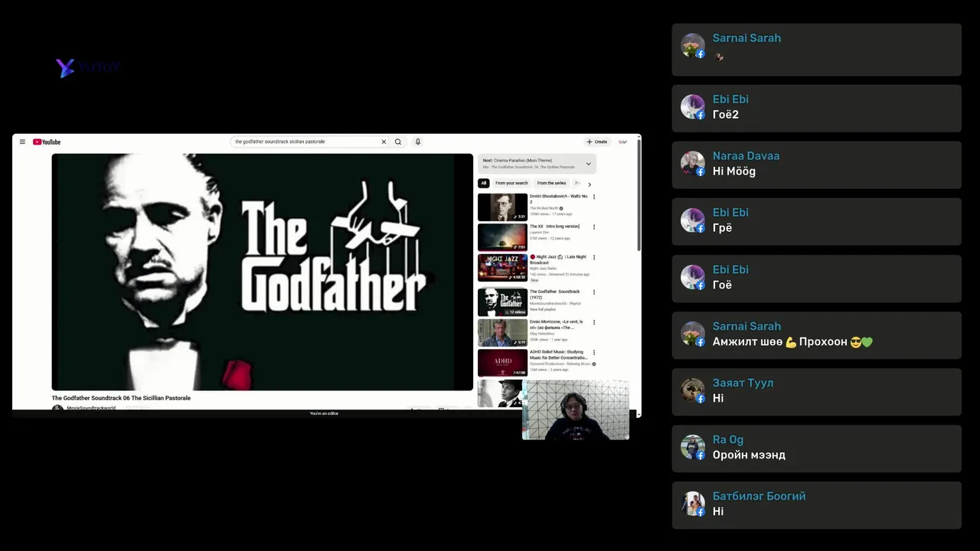Viewport: 980px width, 551px height.
Task: Click Заяат Туул commenter name
Action: point(743,383)
